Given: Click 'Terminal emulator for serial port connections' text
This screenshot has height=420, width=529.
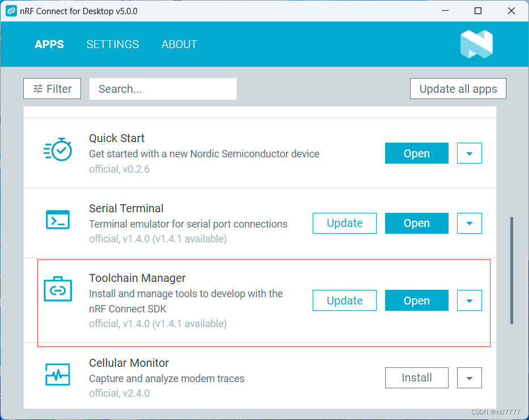Looking at the screenshot, I should pyautogui.click(x=188, y=224).
